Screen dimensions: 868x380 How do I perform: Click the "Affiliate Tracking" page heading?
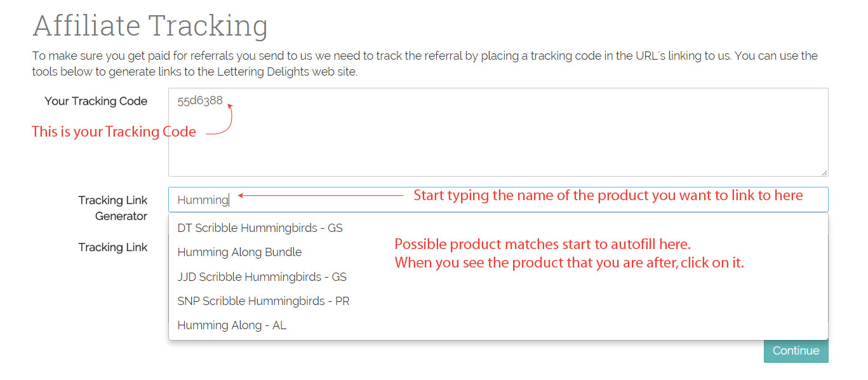click(150, 25)
